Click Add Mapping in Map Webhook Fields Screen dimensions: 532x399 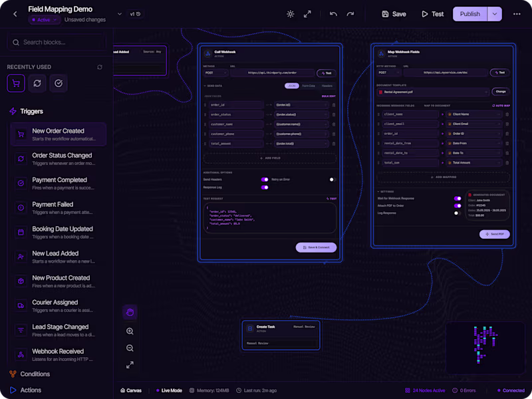coord(443,177)
